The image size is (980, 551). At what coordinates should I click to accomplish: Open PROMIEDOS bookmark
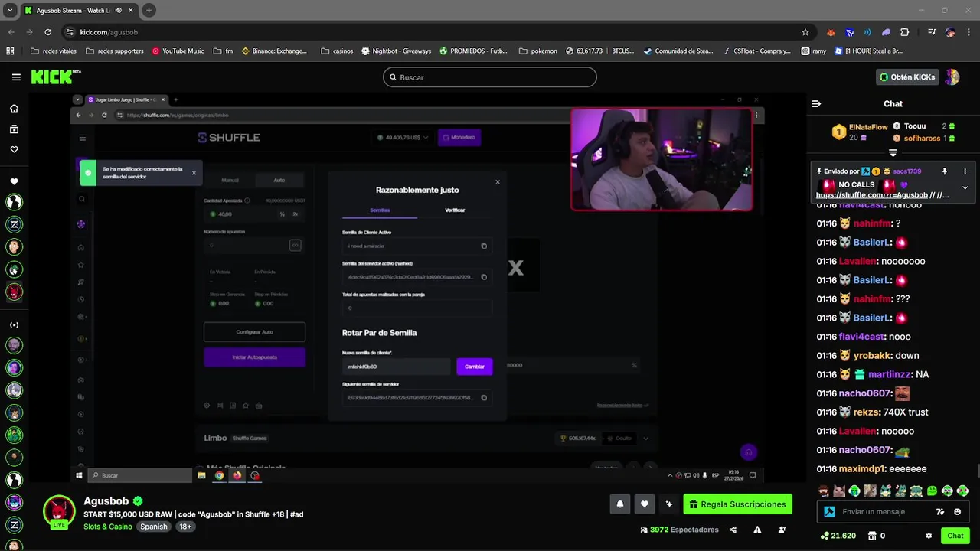click(x=473, y=51)
